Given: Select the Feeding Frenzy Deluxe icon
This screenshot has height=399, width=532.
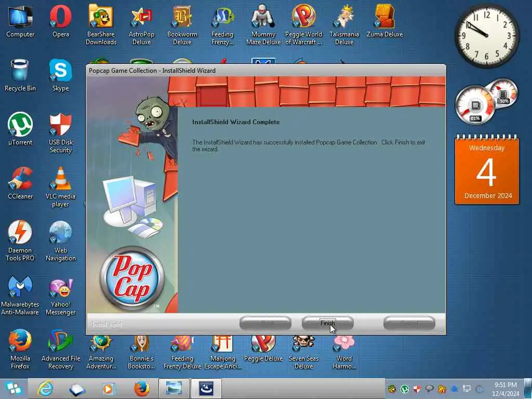Looking at the screenshot, I should click(182, 352).
